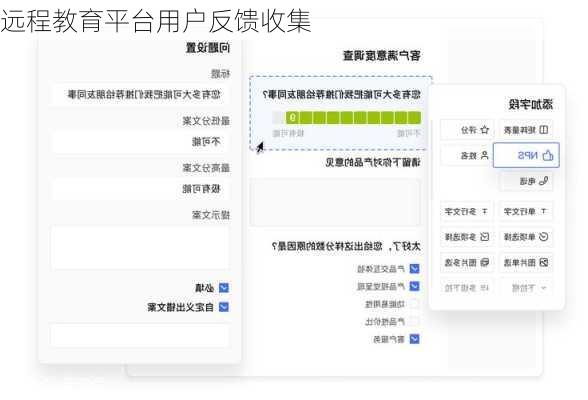Click the 请留下你对产品的意见 question label

373,162
